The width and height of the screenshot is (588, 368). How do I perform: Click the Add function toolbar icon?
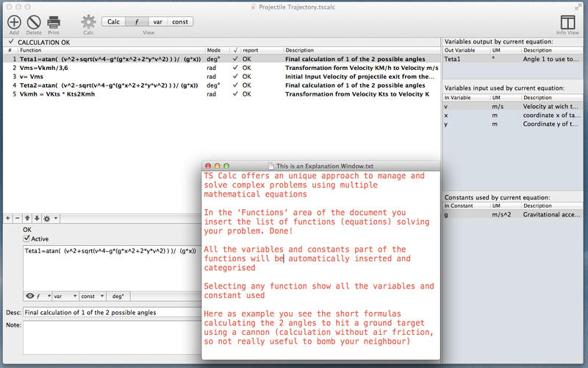[x=14, y=22]
